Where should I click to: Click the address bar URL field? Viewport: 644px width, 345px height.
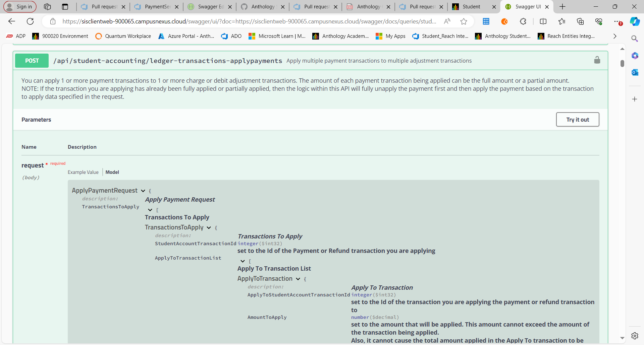click(x=249, y=21)
